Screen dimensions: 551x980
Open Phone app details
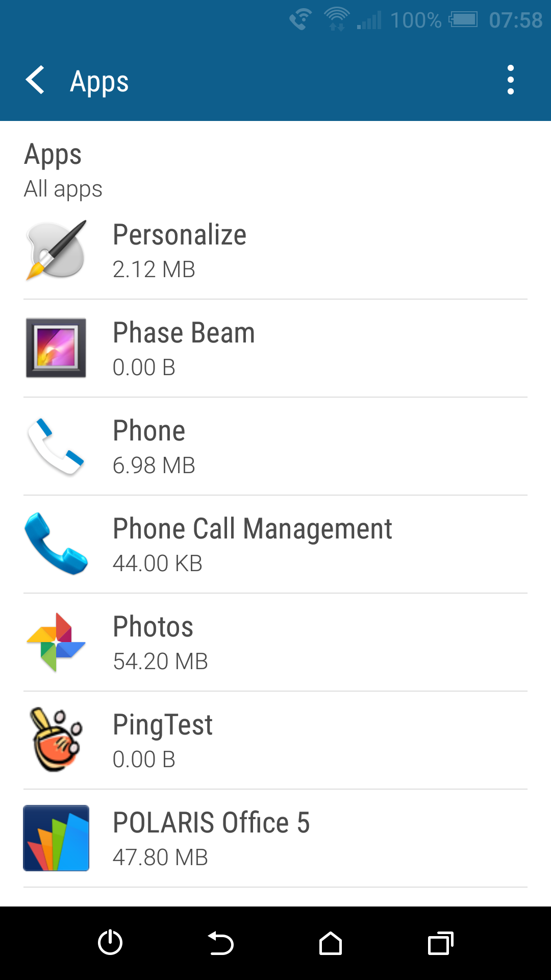tap(275, 447)
